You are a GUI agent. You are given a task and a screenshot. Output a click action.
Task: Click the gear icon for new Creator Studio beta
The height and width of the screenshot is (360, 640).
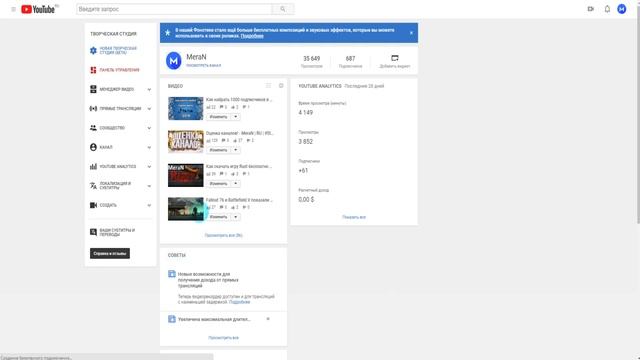point(93,50)
